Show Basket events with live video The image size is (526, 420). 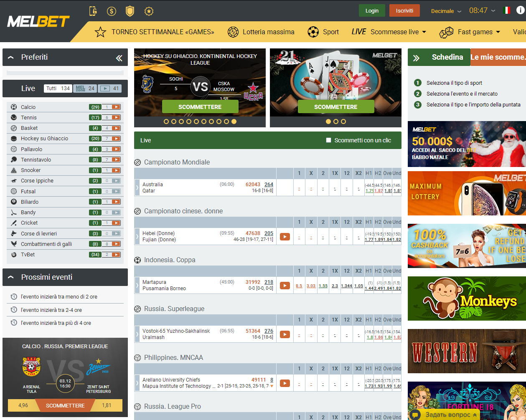pyautogui.click(x=116, y=128)
